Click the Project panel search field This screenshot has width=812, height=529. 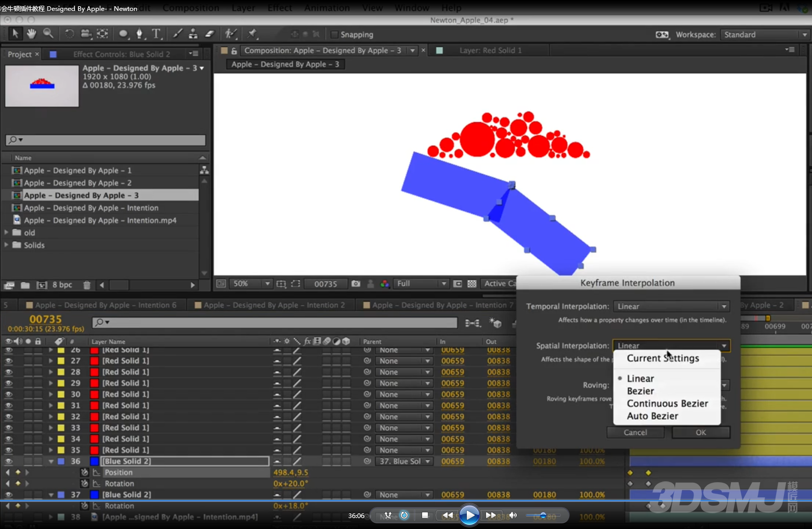coord(105,140)
